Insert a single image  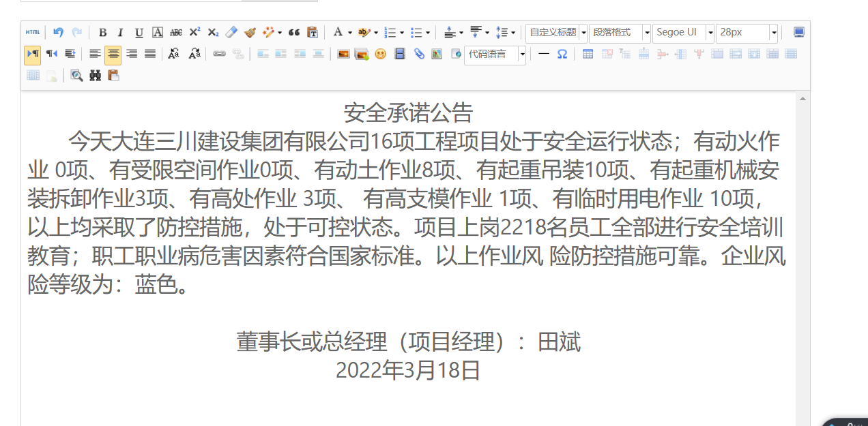(x=344, y=53)
